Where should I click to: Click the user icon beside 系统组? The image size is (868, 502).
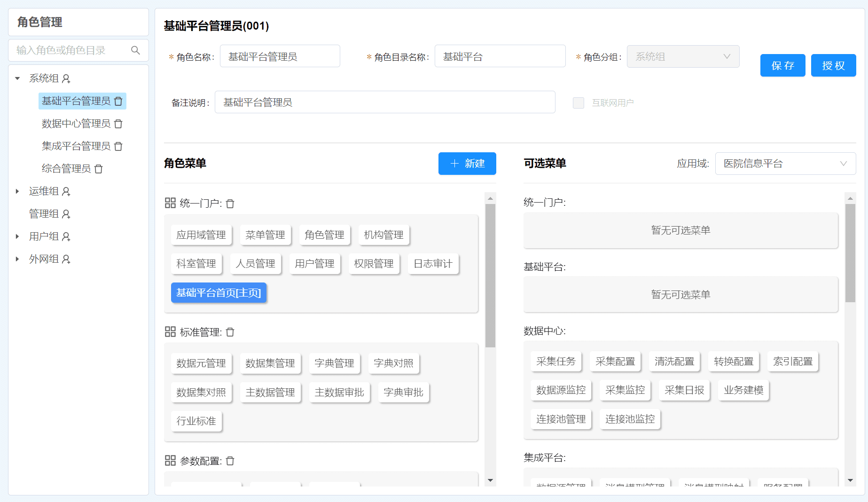coord(66,78)
